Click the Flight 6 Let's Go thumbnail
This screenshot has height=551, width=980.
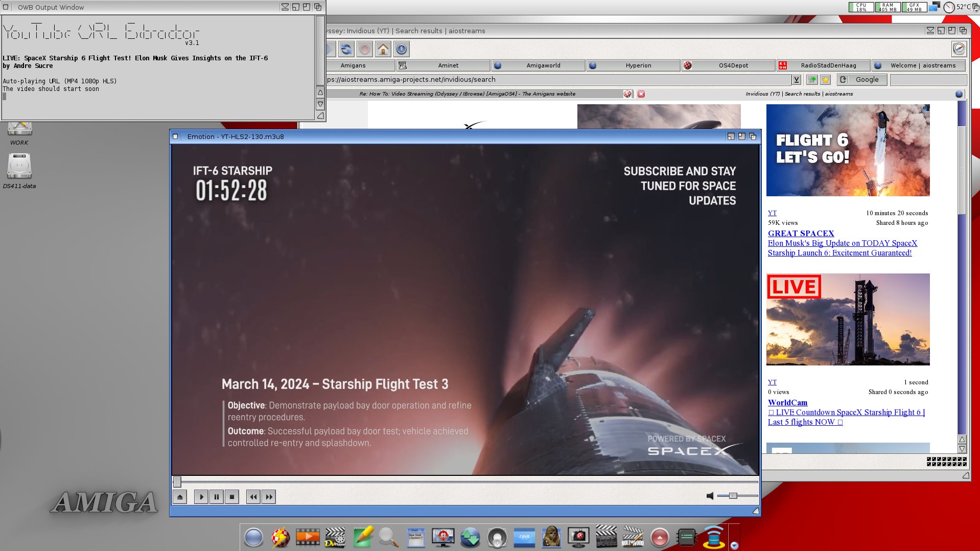848,150
